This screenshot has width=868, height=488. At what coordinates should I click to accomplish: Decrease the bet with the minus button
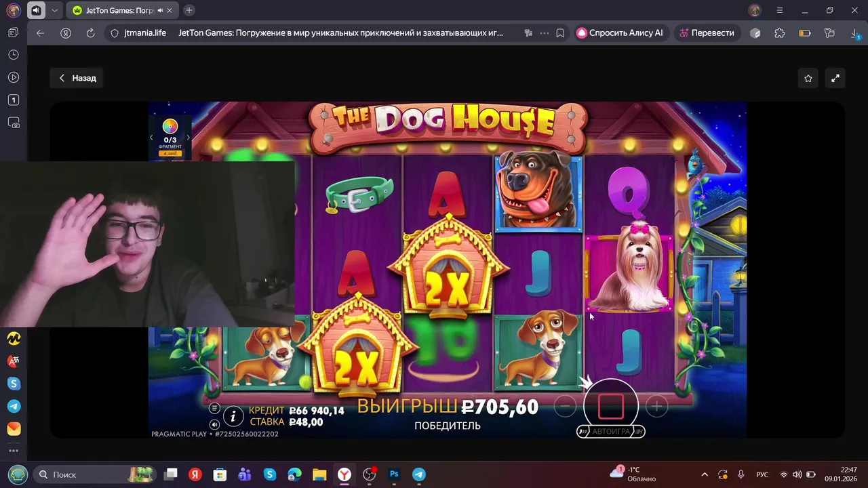(x=564, y=407)
